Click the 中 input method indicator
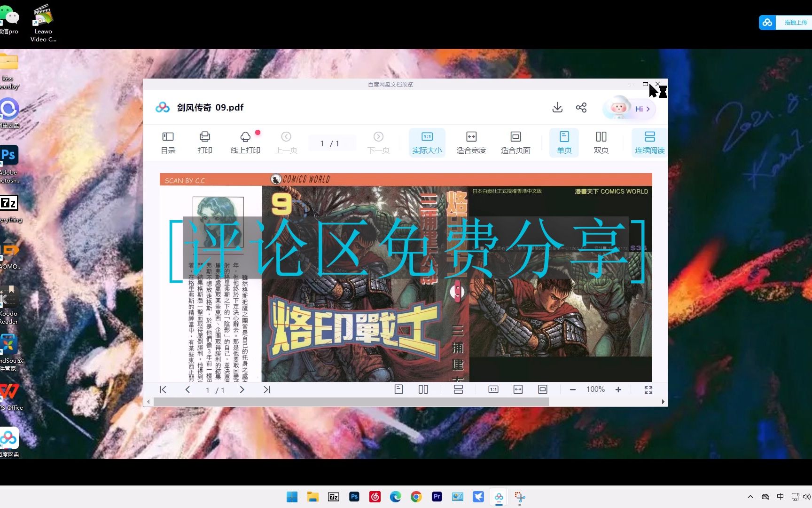812x508 pixels. click(x=780, y=497)
